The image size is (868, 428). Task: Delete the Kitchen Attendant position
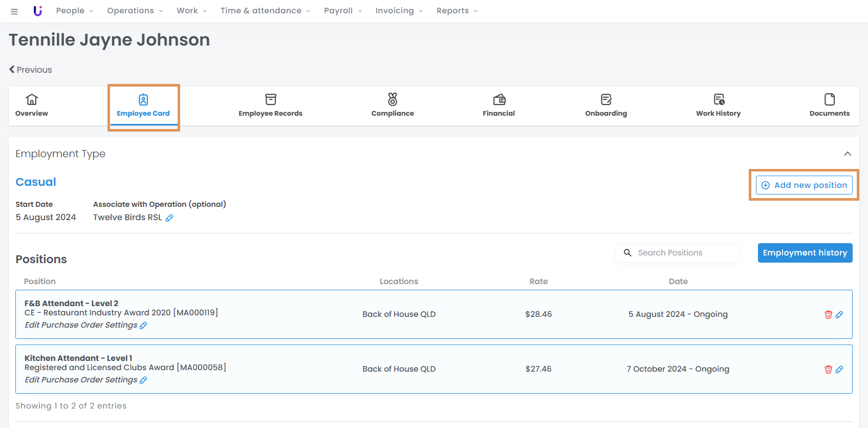click(x=828, y=369)
